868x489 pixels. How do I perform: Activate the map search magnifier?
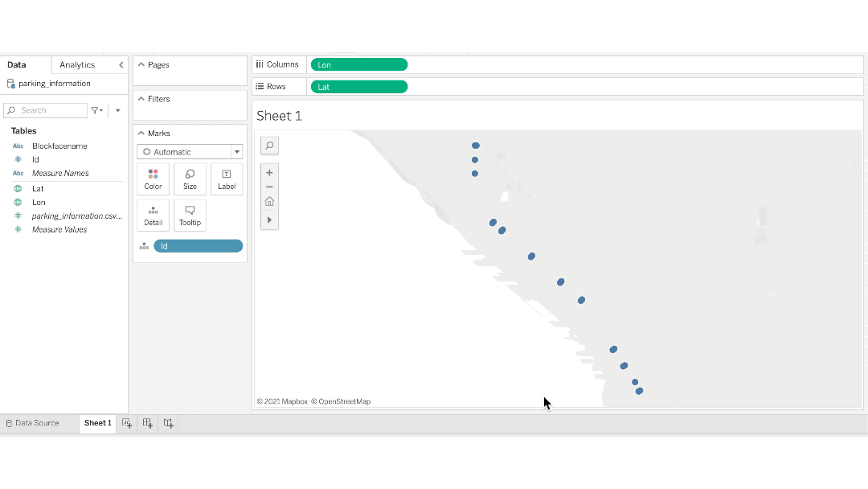269,146
